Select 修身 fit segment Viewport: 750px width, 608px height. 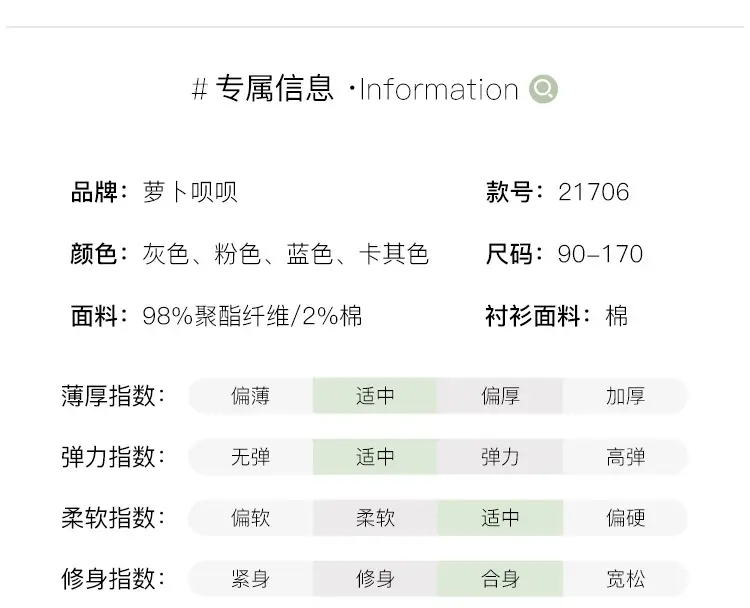[375, 578]
